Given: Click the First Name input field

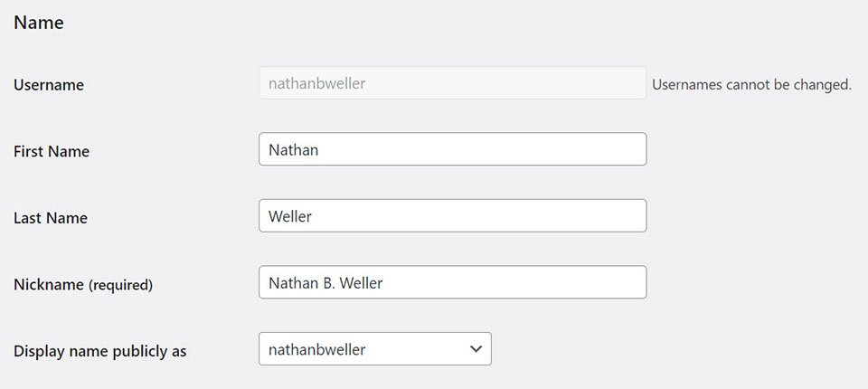Looking at the screenshot, I should tap(452, 149).
